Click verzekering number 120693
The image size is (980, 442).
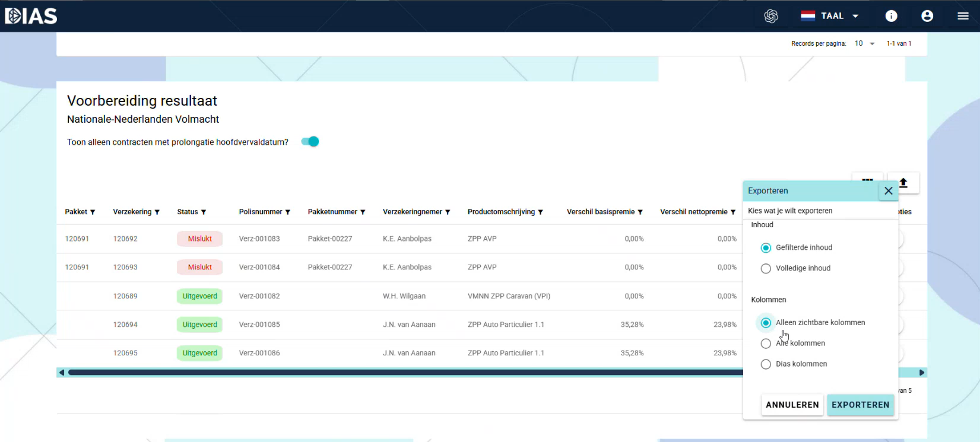(125, 268)
